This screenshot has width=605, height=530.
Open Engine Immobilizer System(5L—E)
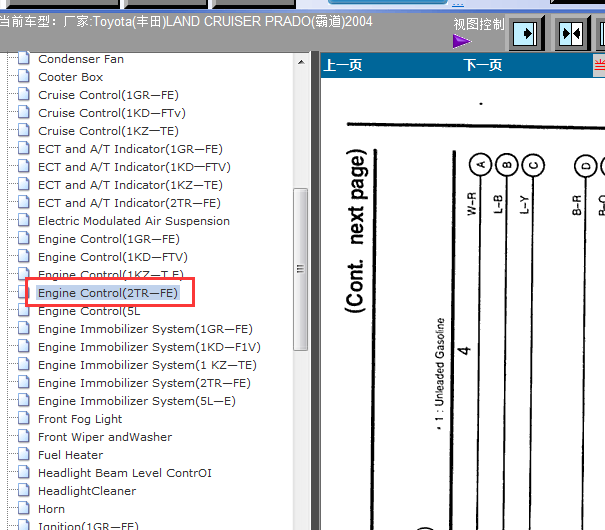137,401
